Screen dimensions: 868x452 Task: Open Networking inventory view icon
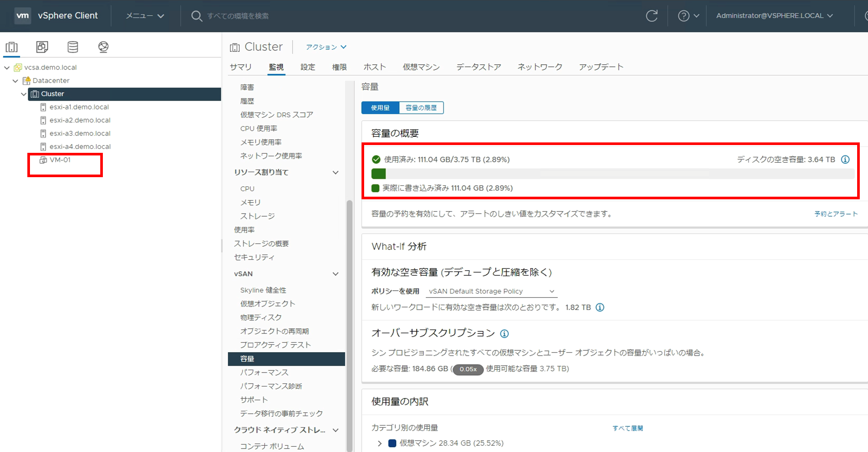click(x=103, y=47)
